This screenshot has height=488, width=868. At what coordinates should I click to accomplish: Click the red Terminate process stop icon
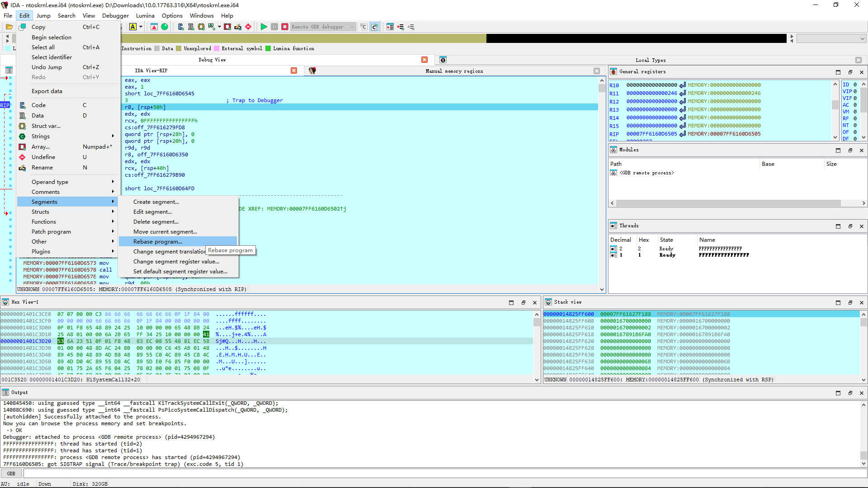[x=285, y=27]
